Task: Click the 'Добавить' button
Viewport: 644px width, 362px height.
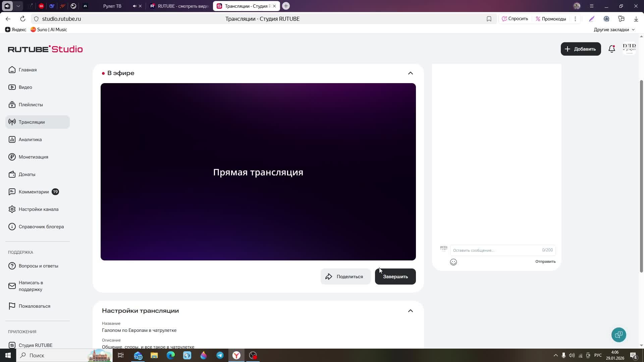Action: [x=580, y=49]
